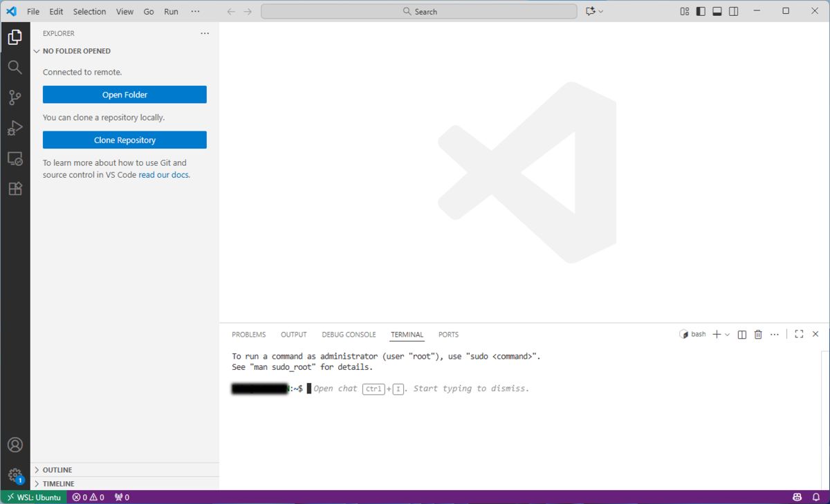The height and width of the screenshot is (504, 830).
Task: Kill terminal with the trash icon
Action: pos(758,335)
